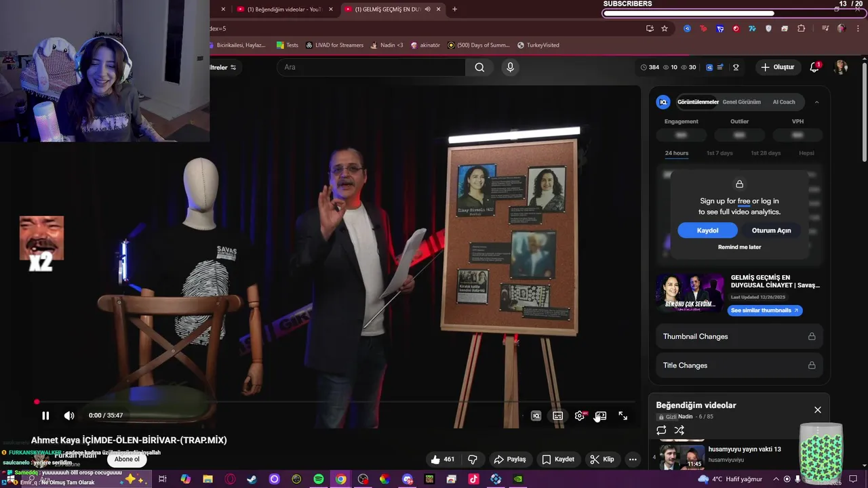Viewport: 868px width, 488px height.
Task: Open TikTok from the taskbar
Action: (473, 479)
